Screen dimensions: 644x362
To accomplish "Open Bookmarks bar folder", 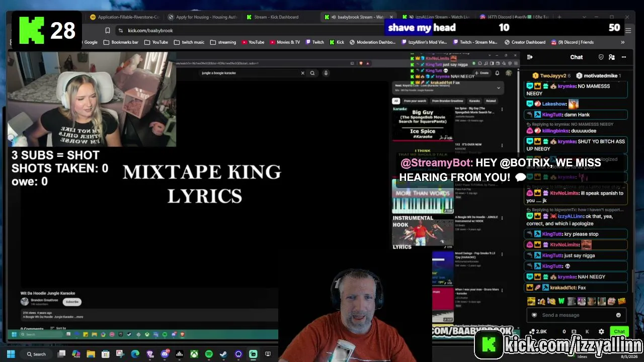I will pyautogui.click(x=121, y=42).
